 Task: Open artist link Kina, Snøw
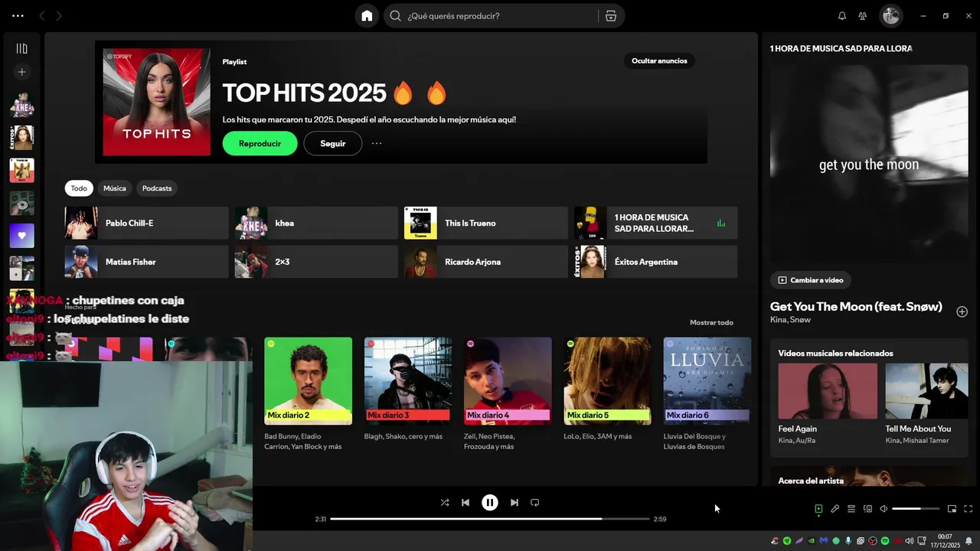click(x=790, y=320)
